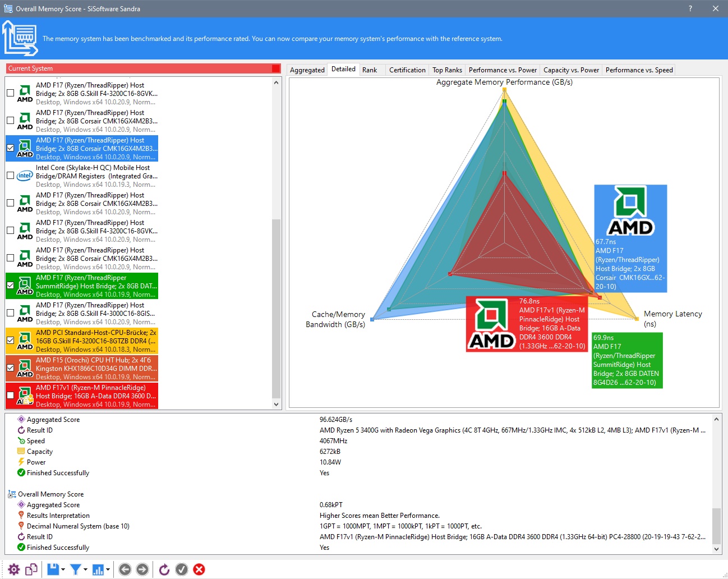Image resolution: width=728 pixels, height=579 pixels.
Task: Click the 69.9ns green chart label
Action: click(627, 360)
